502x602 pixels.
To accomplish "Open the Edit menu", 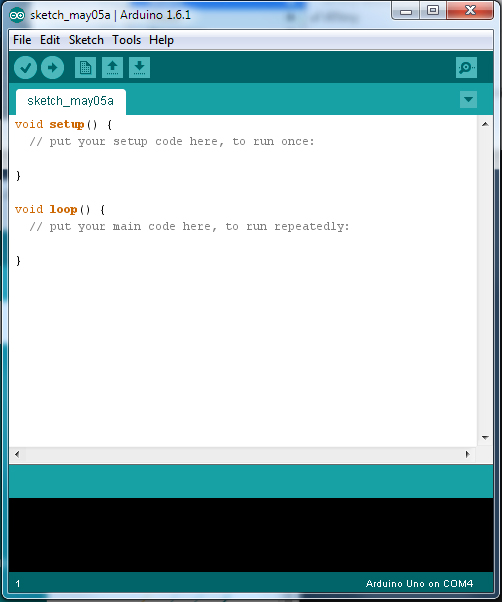I will point(50,40).
